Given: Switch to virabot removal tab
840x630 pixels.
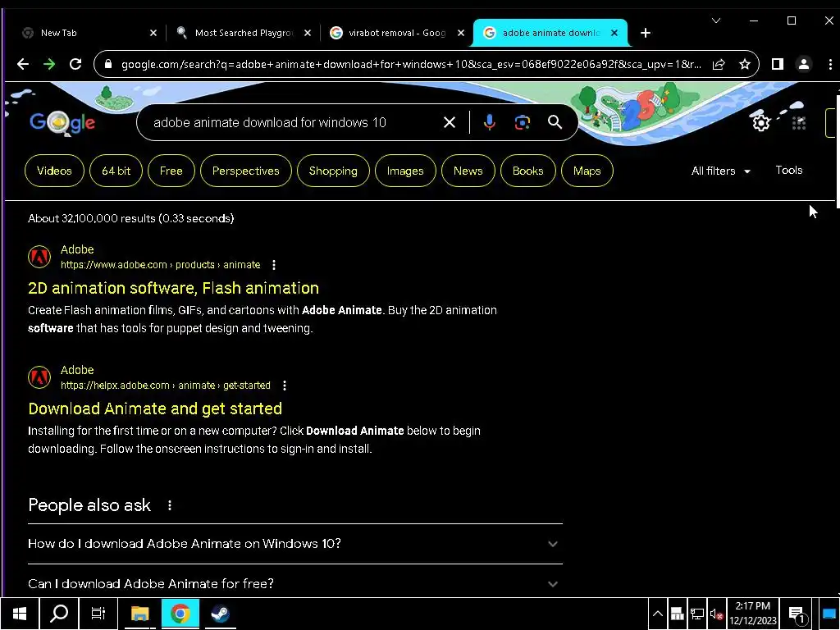Looking at the screenshot, I should click(x=396, y=33).
